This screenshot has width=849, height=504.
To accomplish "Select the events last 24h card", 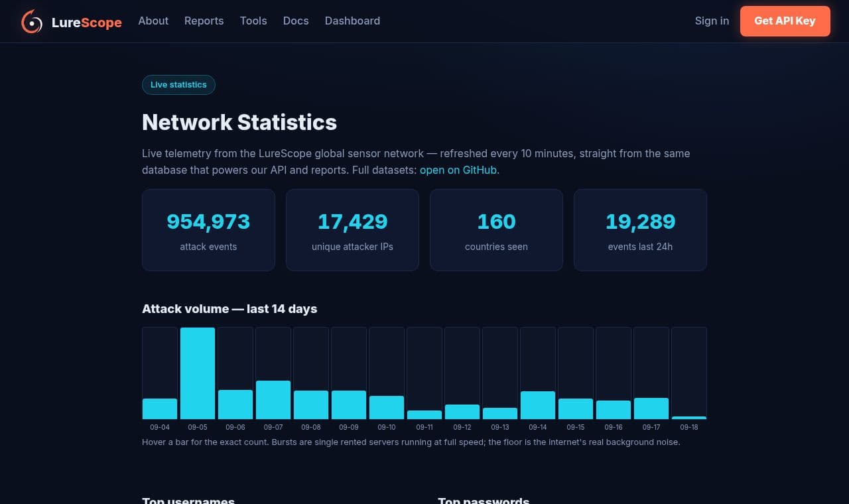I will (x=640, y=230).
